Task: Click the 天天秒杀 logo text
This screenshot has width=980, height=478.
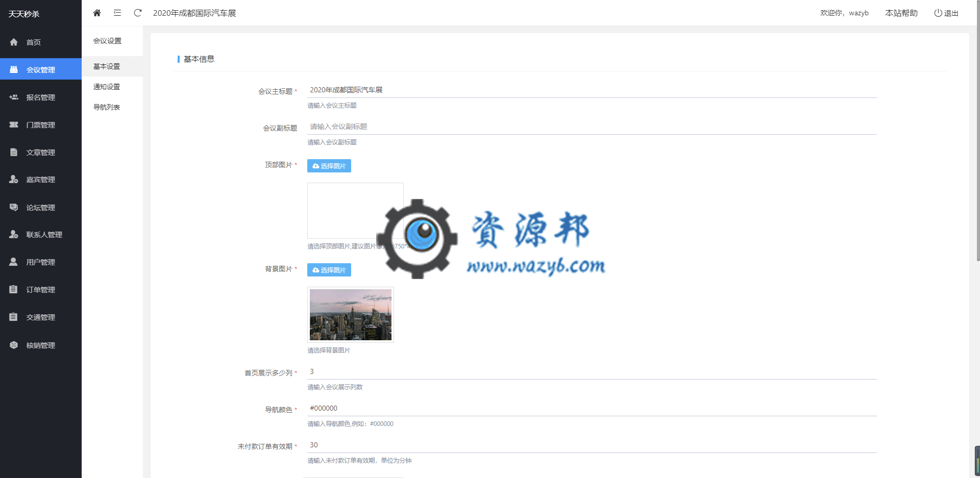Action: tap(24, 14)
